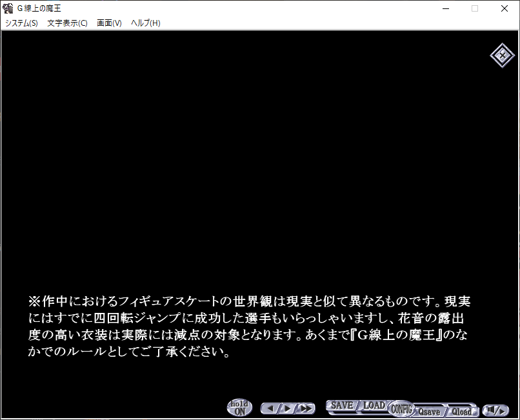Open the CONFIG settings

click(x=401, y=409)
